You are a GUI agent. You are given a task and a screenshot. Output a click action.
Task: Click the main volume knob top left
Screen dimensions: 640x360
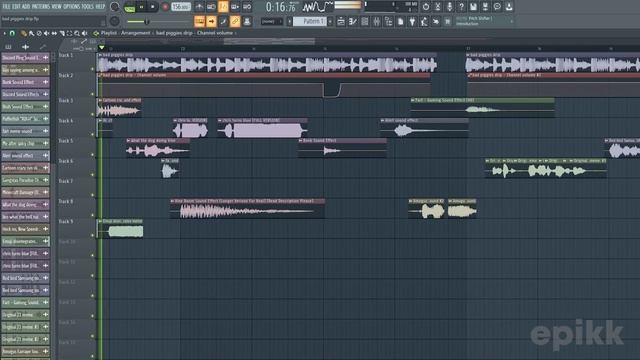(x=115, y=7)
